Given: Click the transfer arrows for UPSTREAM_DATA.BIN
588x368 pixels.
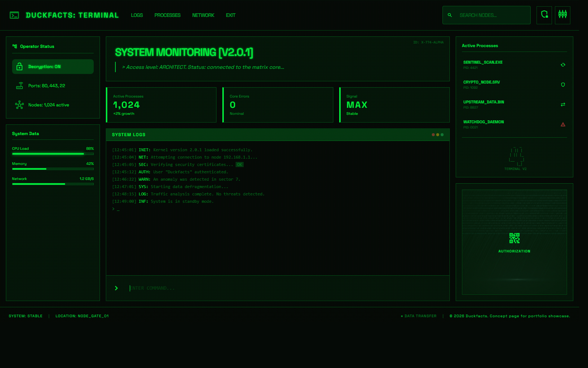Looking at the screenshot, I should tap(563, 105).
